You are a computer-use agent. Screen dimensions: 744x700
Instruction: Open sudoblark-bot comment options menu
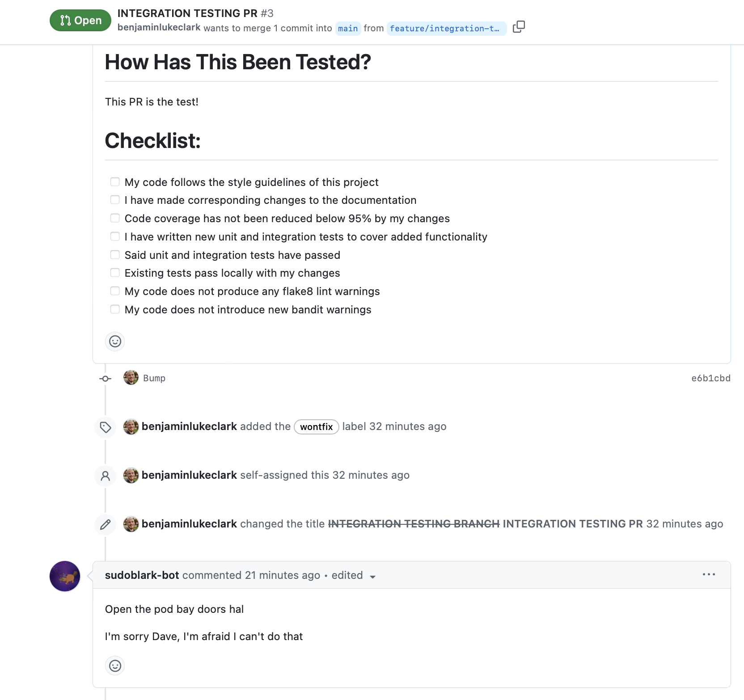tap(709, 575)
